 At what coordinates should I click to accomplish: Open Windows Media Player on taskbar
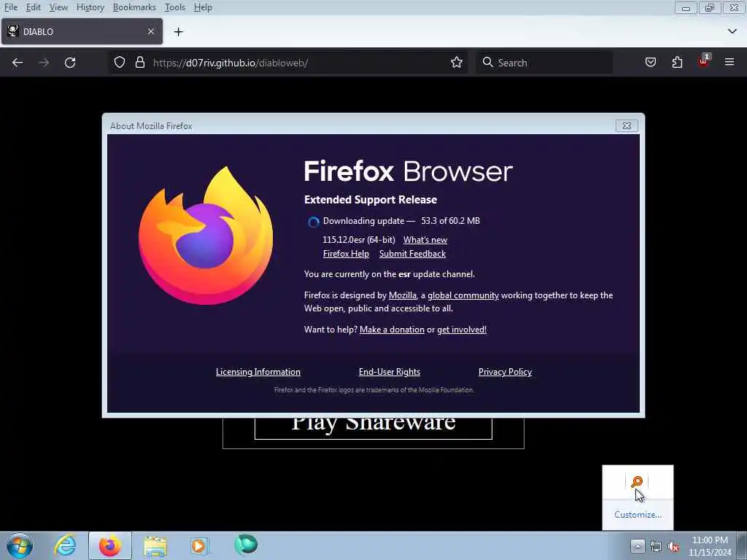199,545
